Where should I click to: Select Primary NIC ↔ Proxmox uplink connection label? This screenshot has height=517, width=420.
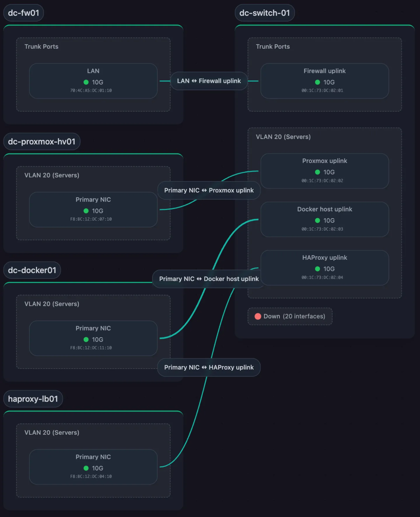tap(209, 190)
